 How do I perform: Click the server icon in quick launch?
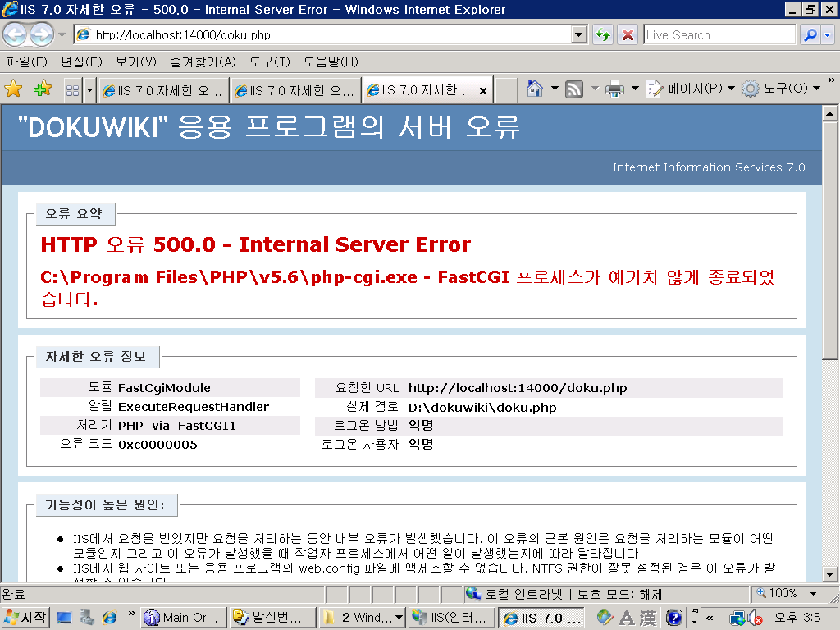point(87,618)
